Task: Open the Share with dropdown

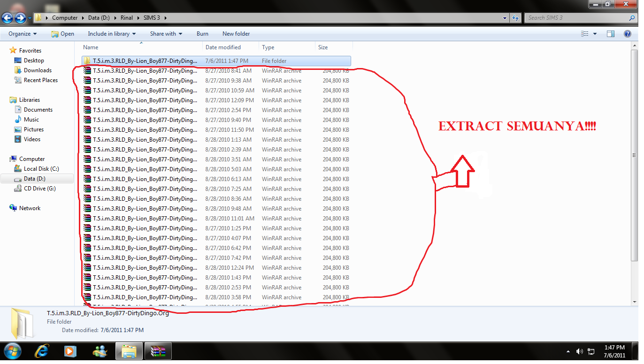Action: [166, 34]
